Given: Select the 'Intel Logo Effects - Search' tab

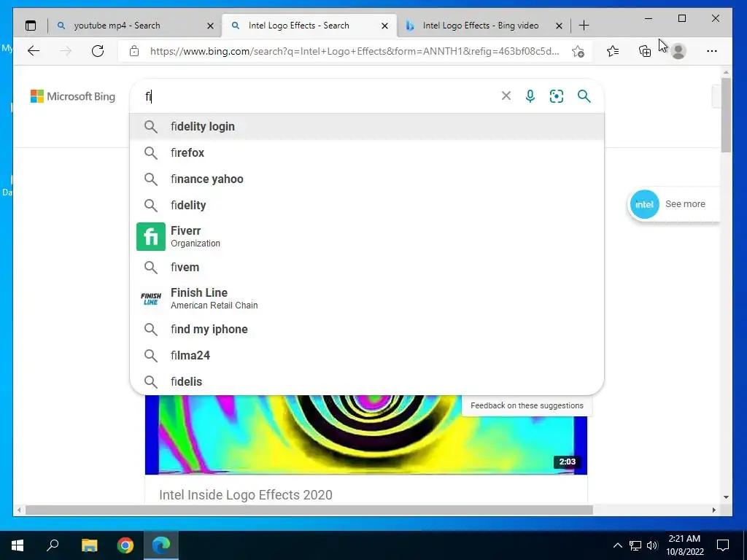Looking at the screenshot, I should click(x=309, y=26).
